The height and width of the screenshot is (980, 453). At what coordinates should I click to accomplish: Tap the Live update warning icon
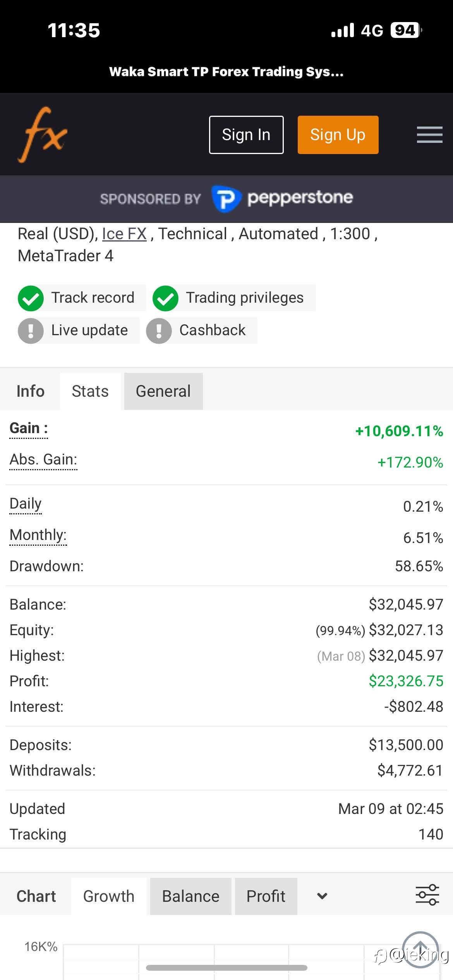click(31, 331)
